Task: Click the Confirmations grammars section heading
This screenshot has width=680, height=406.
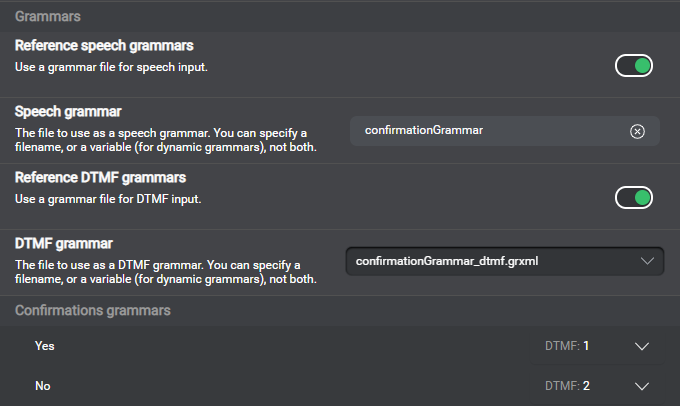Action: pos(92,311)
